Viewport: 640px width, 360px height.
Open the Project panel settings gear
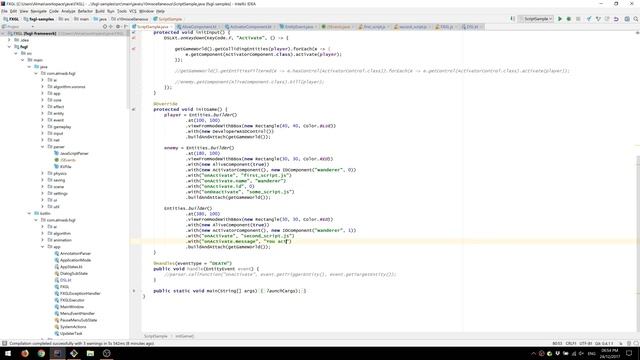[118, 27]
